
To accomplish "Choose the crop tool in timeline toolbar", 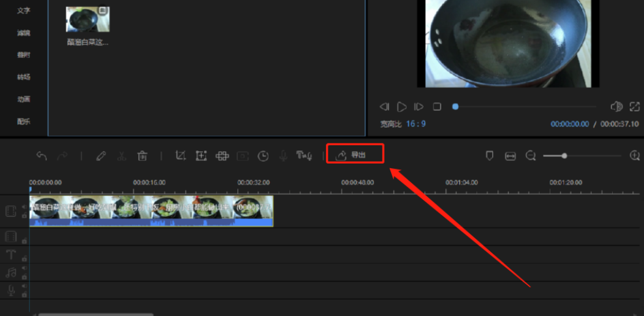I will tap(181, 156).
